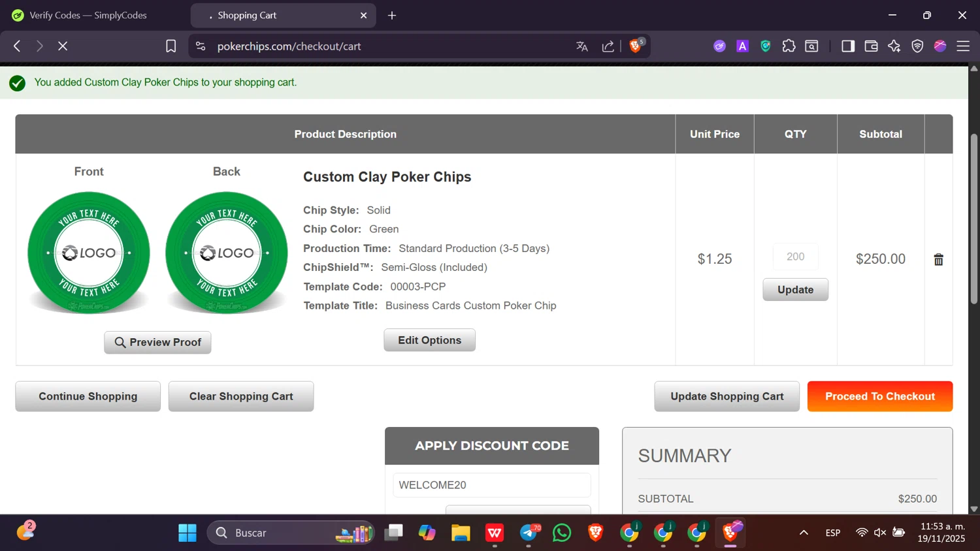
Task: Open site information icon in address bar
Action: (201, 46)
